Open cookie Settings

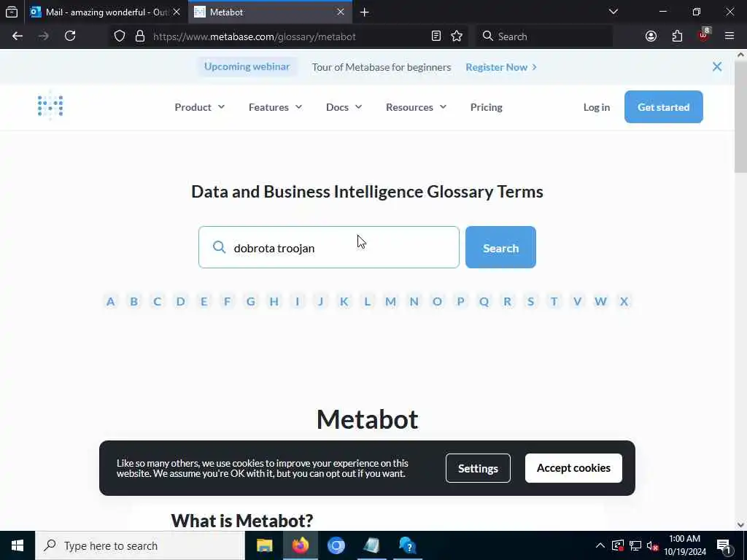pyautogui.click(x=478, y=468)
